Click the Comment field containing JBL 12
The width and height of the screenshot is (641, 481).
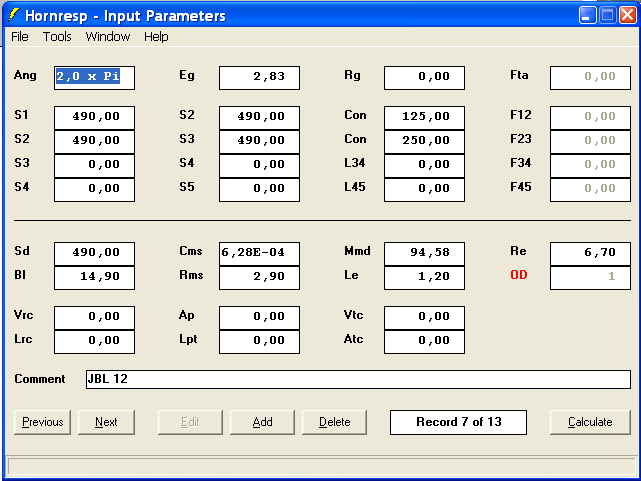click(x=357, y=379)
